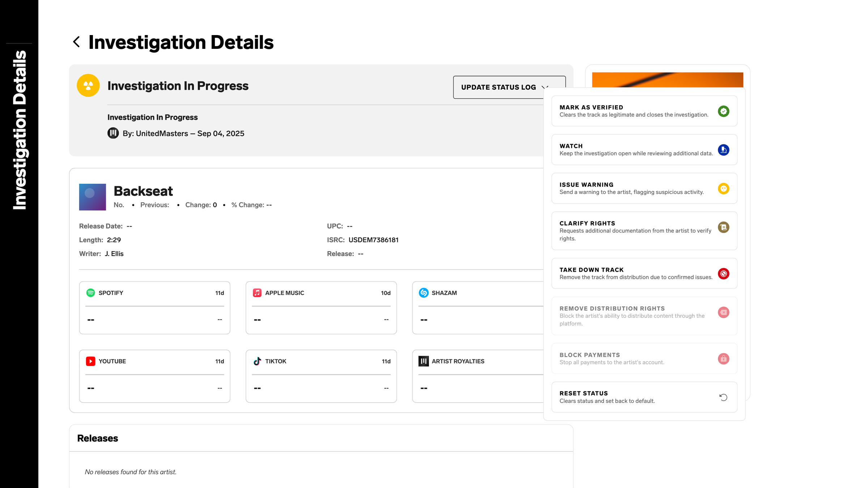Choose Clarify Rights from the status menu
The image size is (868, 488).
click(644, 231)
